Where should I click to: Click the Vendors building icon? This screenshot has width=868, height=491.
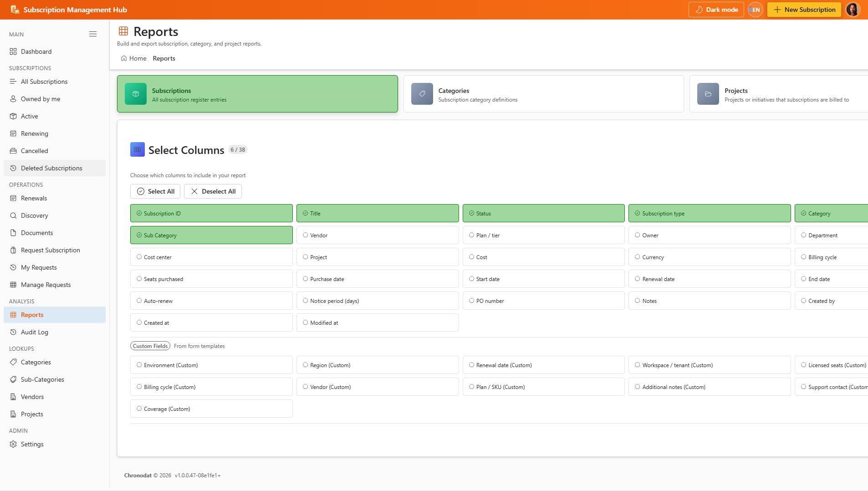click(13, 397)
